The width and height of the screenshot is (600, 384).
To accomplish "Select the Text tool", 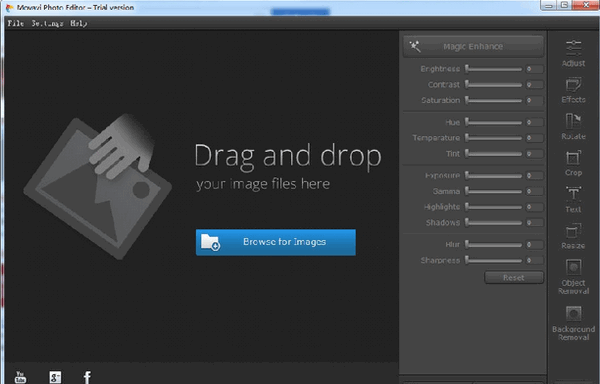I will 573,200.
